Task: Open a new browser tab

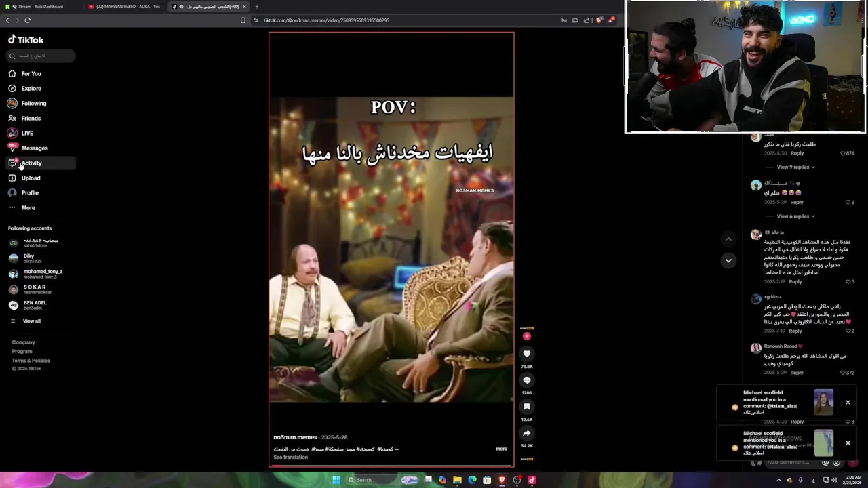Action: click(x=257, y=7)
